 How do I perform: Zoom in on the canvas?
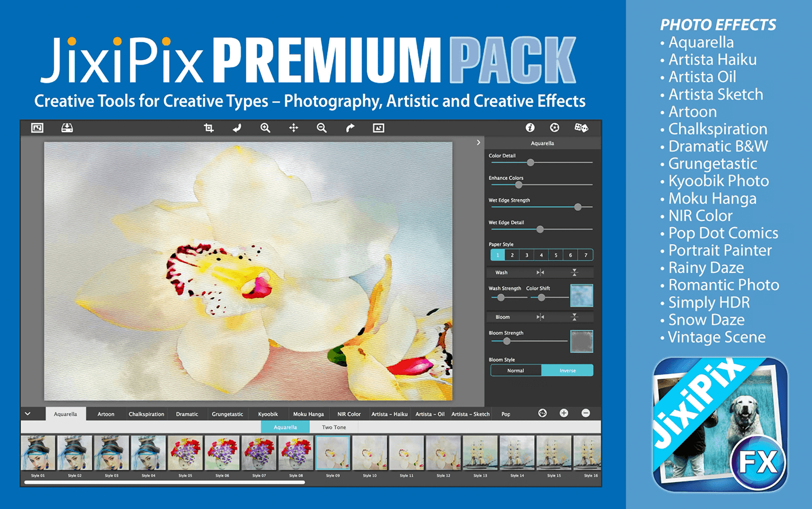click(x=265, y=128)
